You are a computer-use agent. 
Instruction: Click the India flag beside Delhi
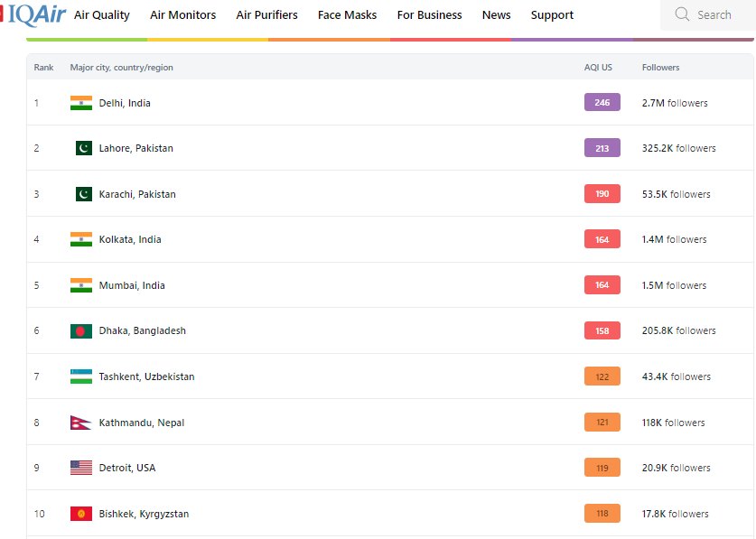[x=81, y=103]
